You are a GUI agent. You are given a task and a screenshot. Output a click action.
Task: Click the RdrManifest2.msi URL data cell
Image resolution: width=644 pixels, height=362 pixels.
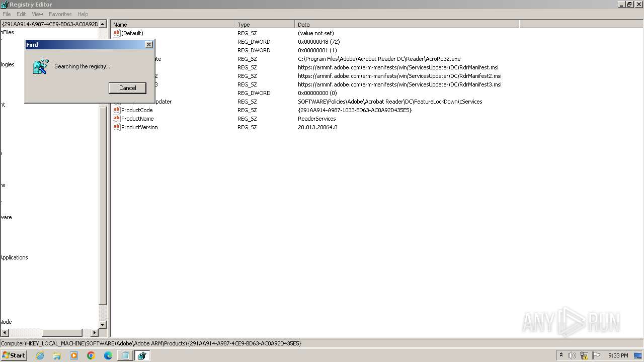[399, 76]
